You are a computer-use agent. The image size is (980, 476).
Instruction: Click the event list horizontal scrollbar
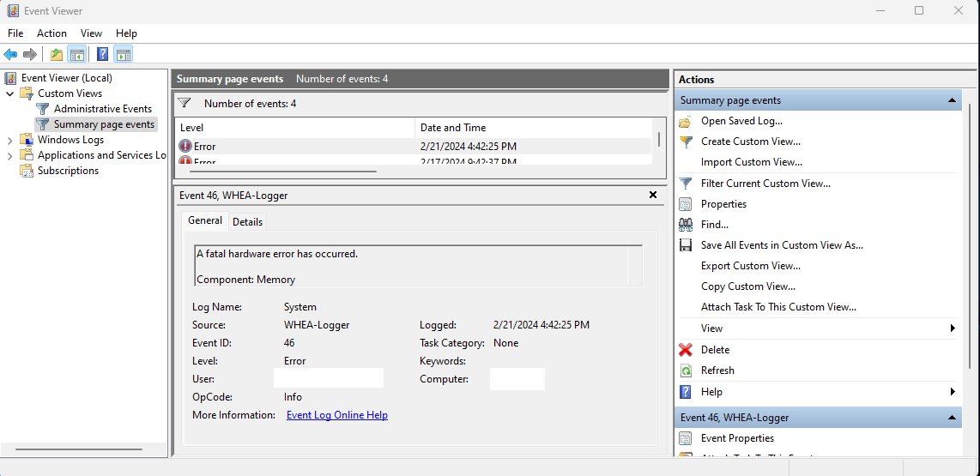coord(283,172)
